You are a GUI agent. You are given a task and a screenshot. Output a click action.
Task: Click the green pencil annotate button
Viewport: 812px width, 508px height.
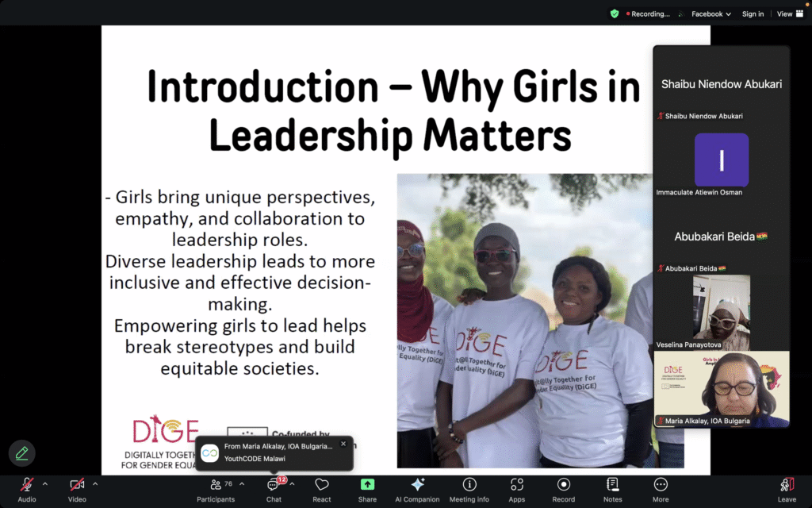[22, 453]
